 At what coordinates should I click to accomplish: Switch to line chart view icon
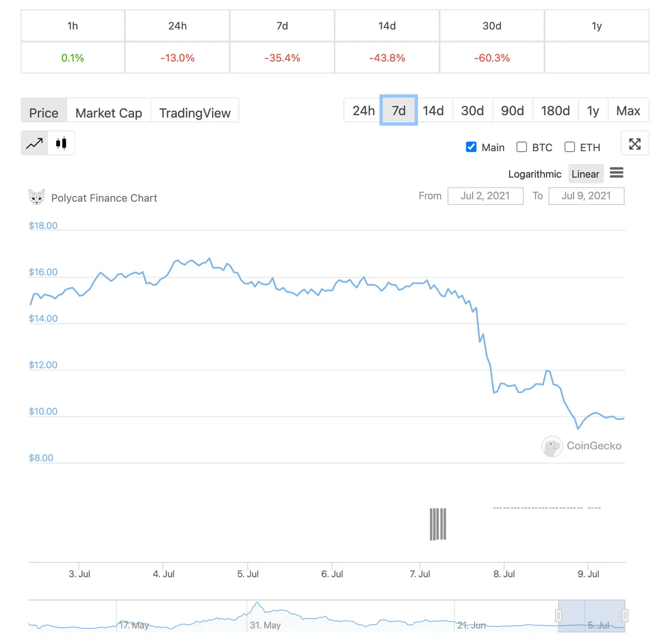pyautogui.click(x=35, y=143)
